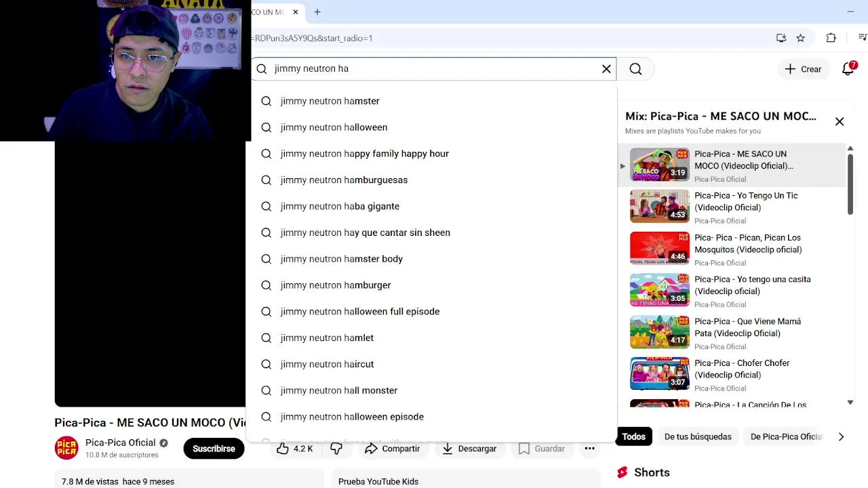Like the video with thumbs up
This screenshot has height=488, width=868.
tap(294, 449)
